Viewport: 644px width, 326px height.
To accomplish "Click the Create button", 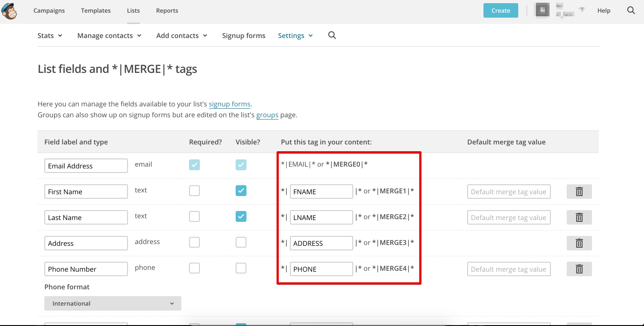I will point(501,10).
